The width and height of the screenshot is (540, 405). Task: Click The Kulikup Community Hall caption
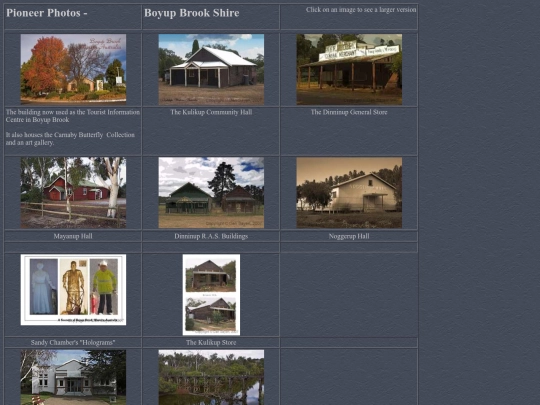211,112
